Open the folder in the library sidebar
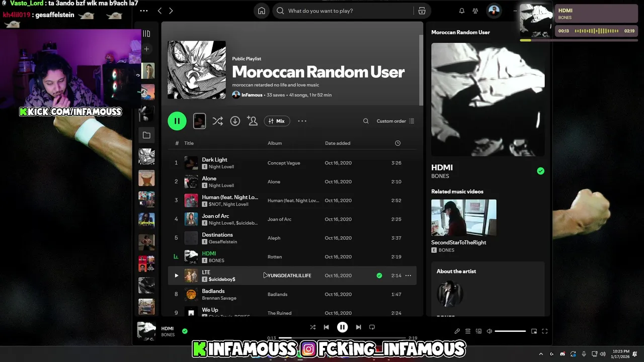 click(x=146, y=135)
